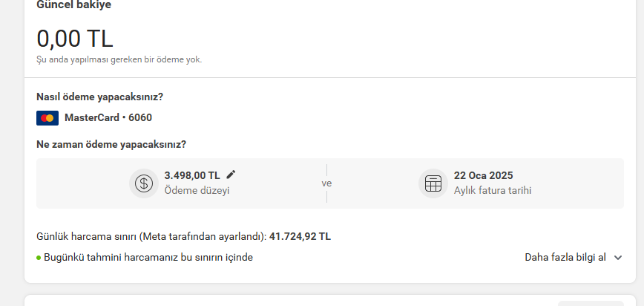This screenshot has width=644, height=306.
Task: Click the calendar billing date icon
Action: pos(433,183)
